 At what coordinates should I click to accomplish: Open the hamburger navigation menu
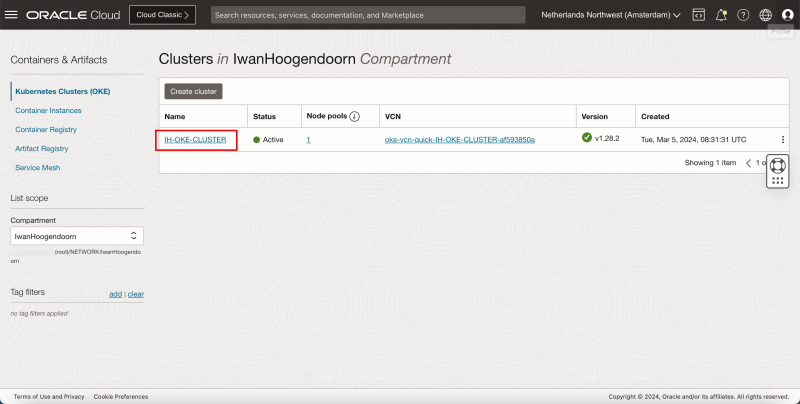(12, 16)
